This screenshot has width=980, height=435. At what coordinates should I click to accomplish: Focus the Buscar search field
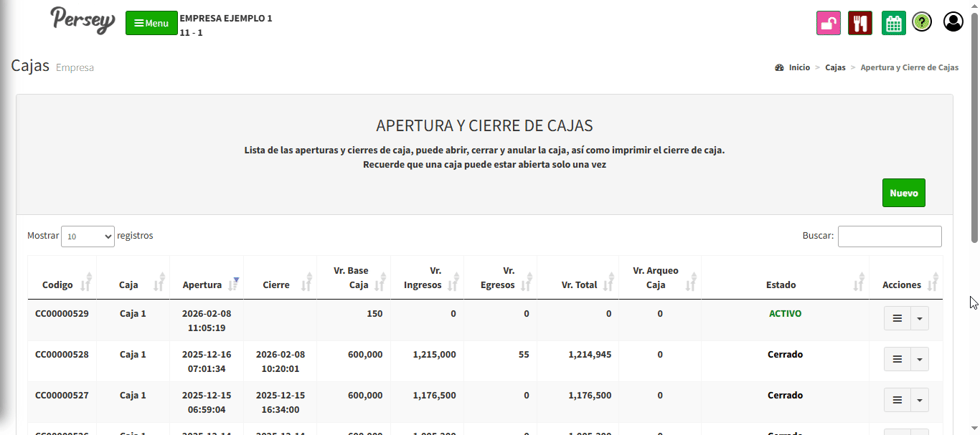pyautogui.click(x=889, y=236)
